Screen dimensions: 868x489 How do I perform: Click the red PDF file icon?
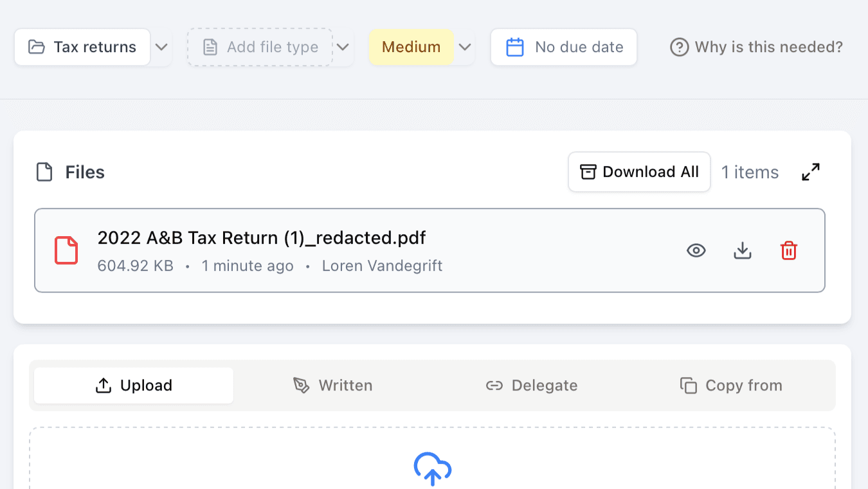[x=66, y=250]
